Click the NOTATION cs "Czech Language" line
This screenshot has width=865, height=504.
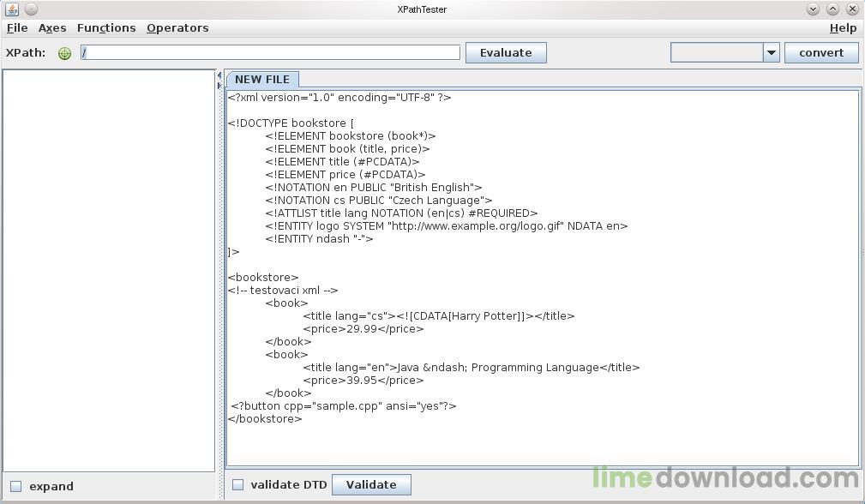point(378,201)
